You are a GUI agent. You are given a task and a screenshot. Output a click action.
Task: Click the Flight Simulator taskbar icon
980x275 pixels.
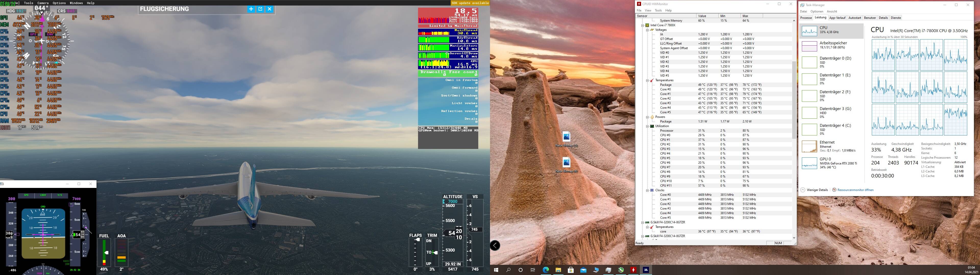coord(646,270)
